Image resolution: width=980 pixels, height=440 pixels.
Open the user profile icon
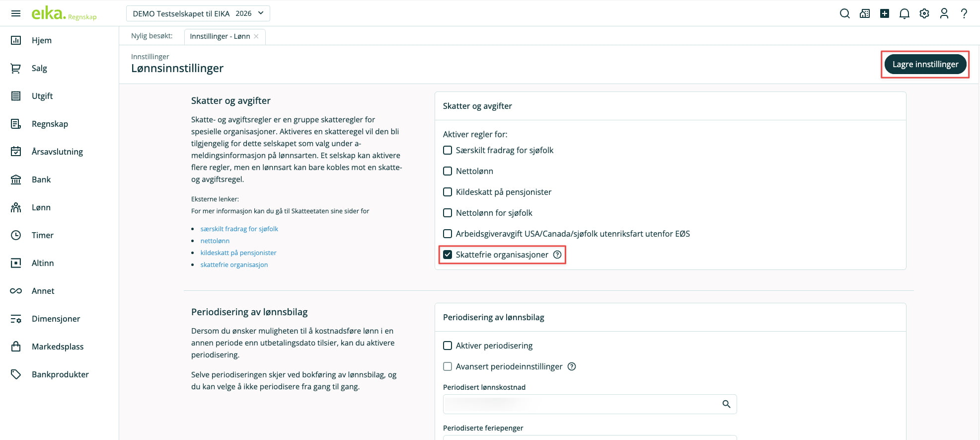(x=944, y=14)
